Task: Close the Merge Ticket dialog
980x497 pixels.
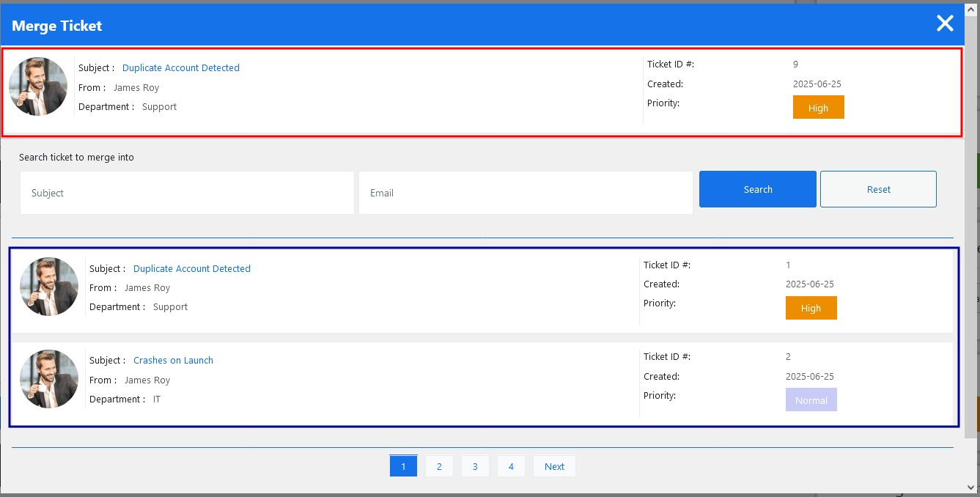Action: 945,23
